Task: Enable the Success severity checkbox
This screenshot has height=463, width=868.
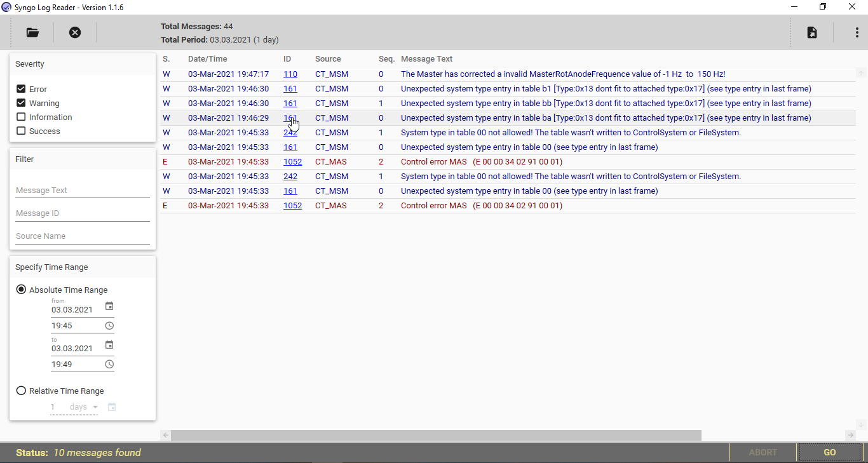Action: pyautogui.click(x=21, y=131)
